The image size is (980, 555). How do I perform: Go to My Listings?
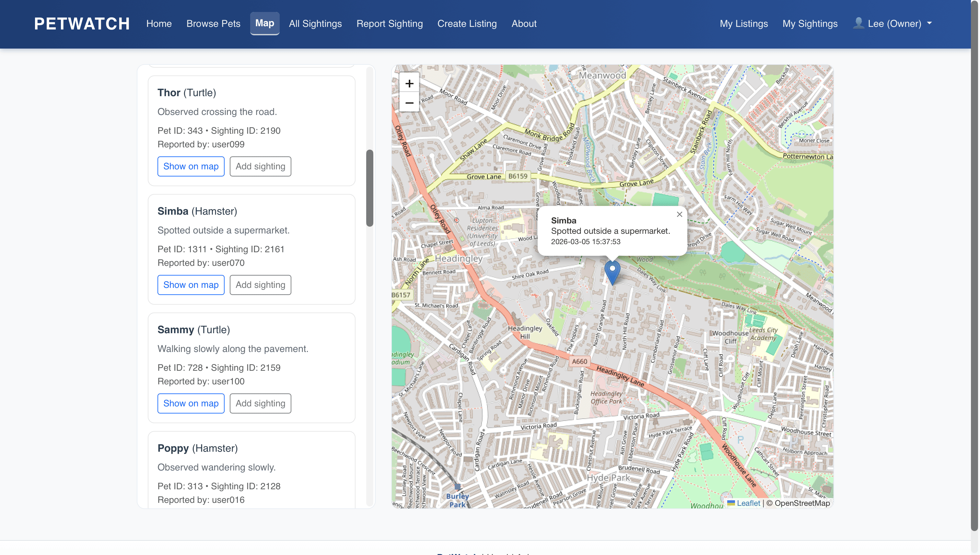click(x=743, y=24)
